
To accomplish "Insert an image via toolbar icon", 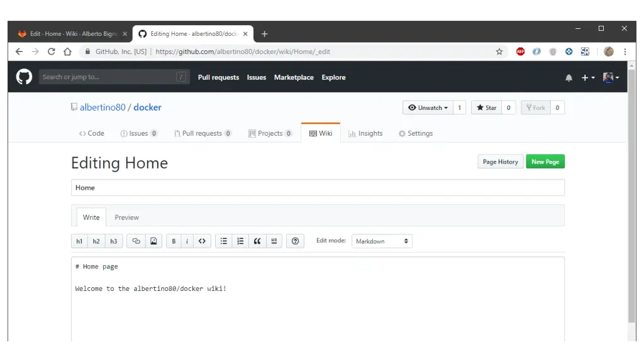I will click(x=153, y=241).
